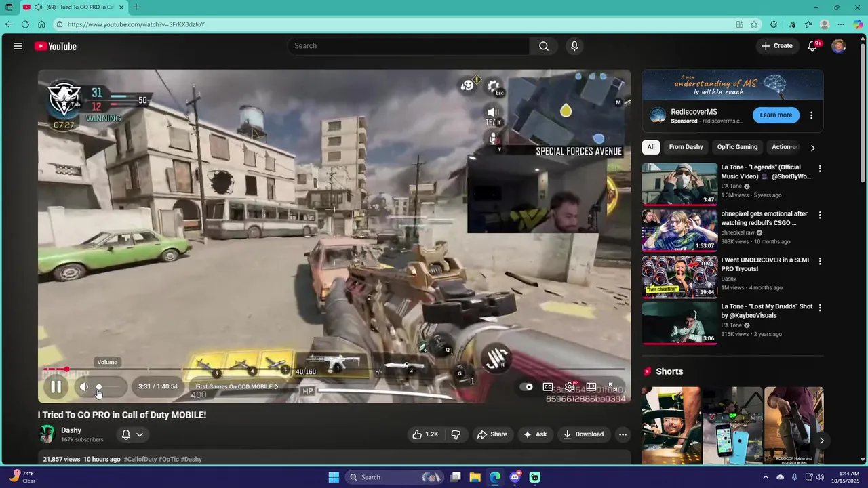Add this page to favorites star
The image size is (868, 488).
[x=754, y=24]
